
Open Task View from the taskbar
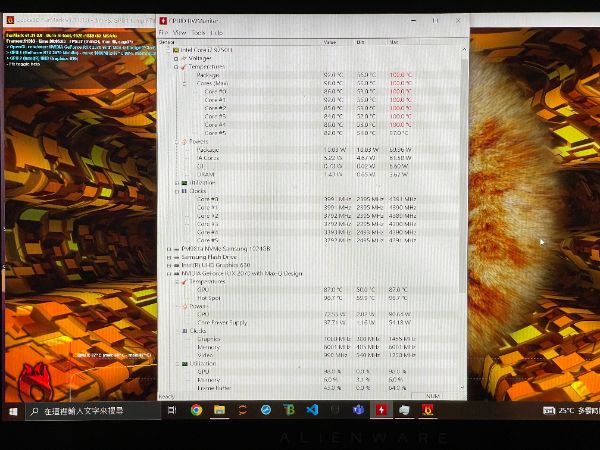point(172,410)
